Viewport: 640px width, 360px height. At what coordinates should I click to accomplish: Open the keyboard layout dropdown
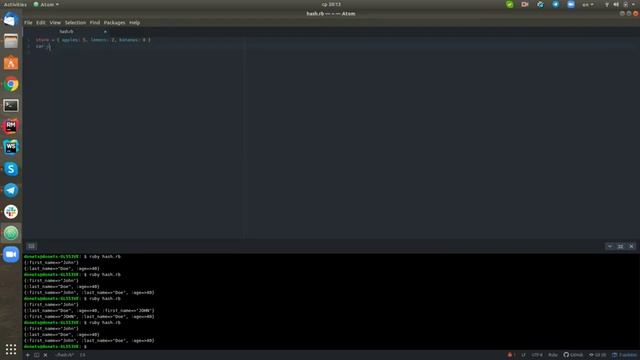point(588,4)
